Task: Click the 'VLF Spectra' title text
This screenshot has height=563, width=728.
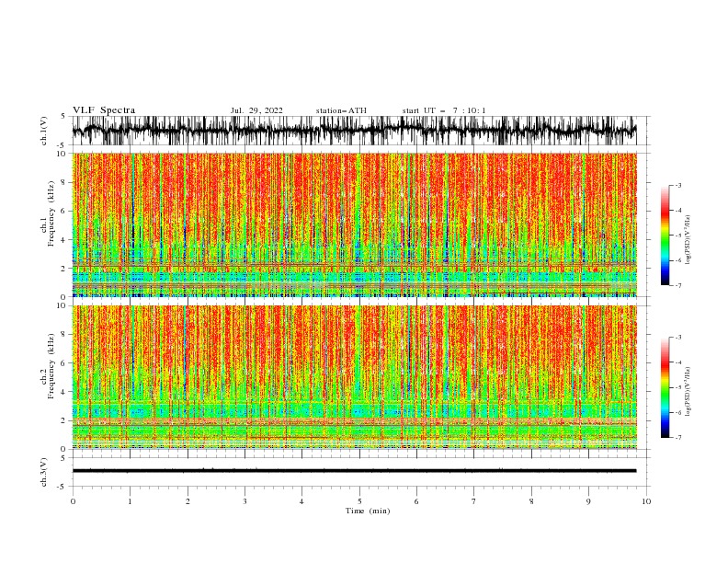Action: pyautogui.click(x=104, y=110)
